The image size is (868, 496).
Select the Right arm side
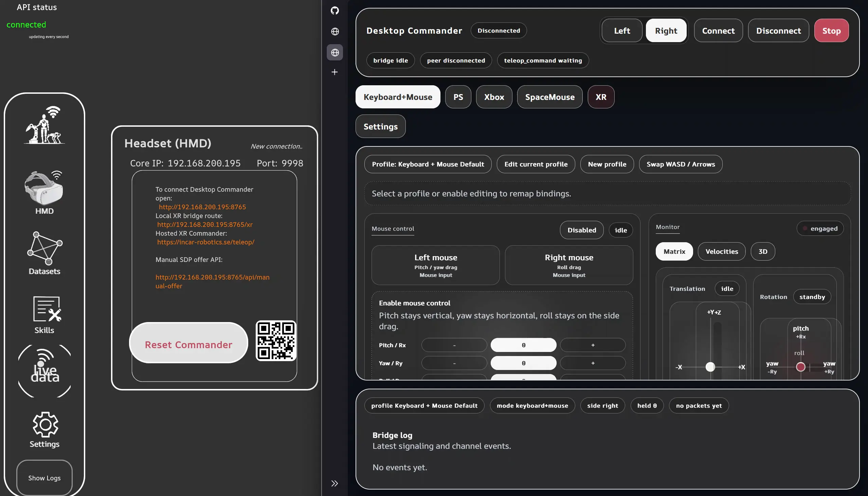tap(666, 31)
